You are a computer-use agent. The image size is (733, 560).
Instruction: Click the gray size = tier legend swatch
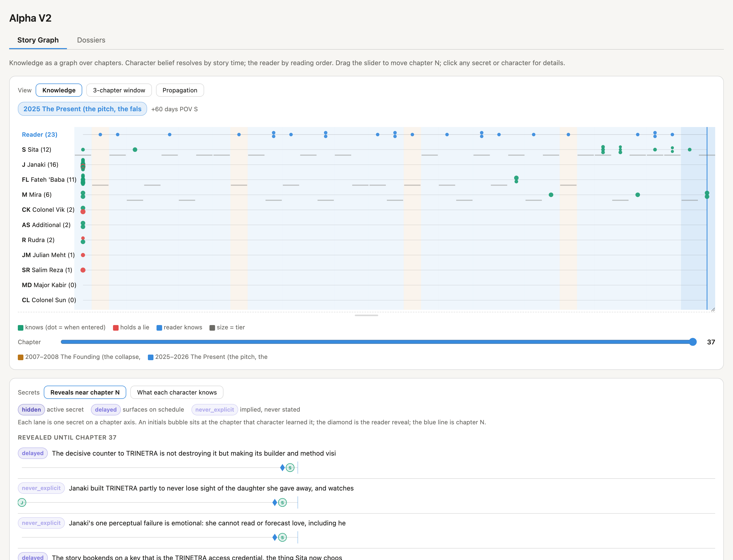pos(212,328)
